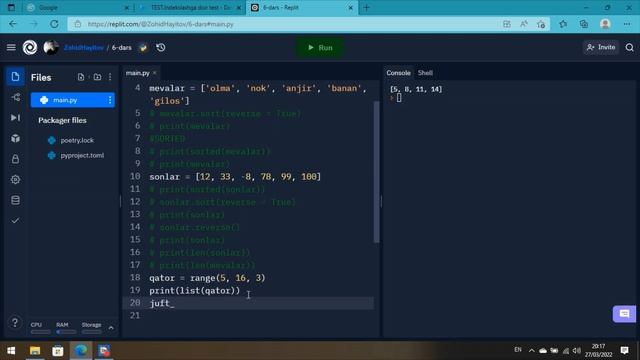Image resolution: width=640 pixels, height=360 pixels.
Task: Select main.py in the file tree
Action: tap(73, 100)
